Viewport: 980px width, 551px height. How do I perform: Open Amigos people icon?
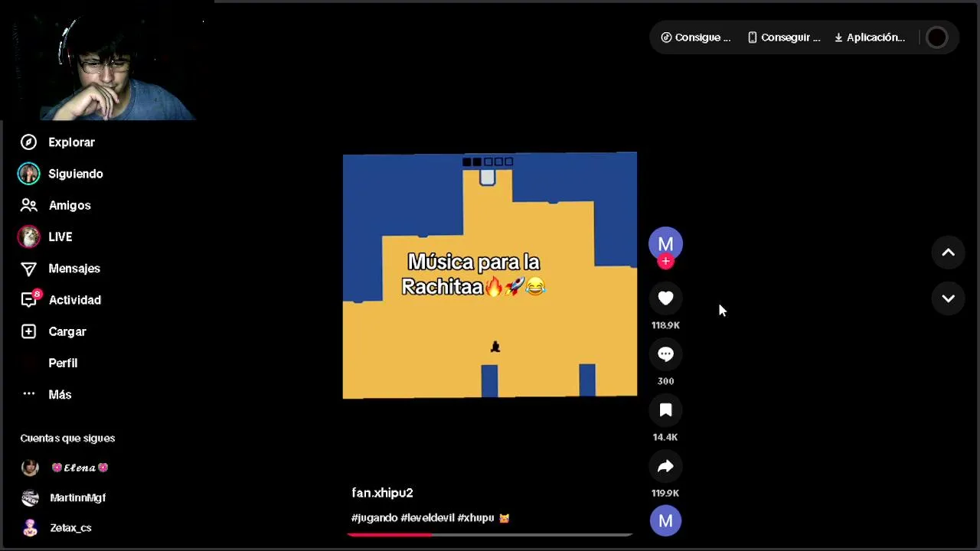point(28,205)
